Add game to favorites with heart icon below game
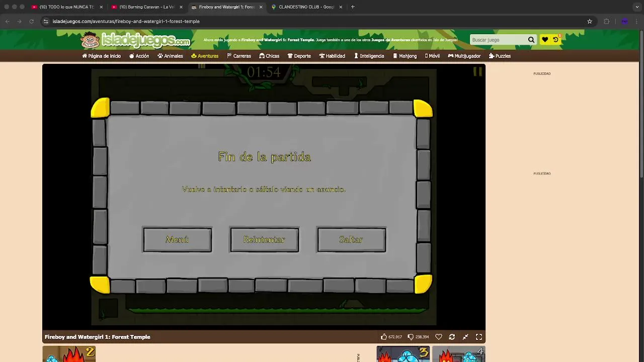 pos(439,337)
